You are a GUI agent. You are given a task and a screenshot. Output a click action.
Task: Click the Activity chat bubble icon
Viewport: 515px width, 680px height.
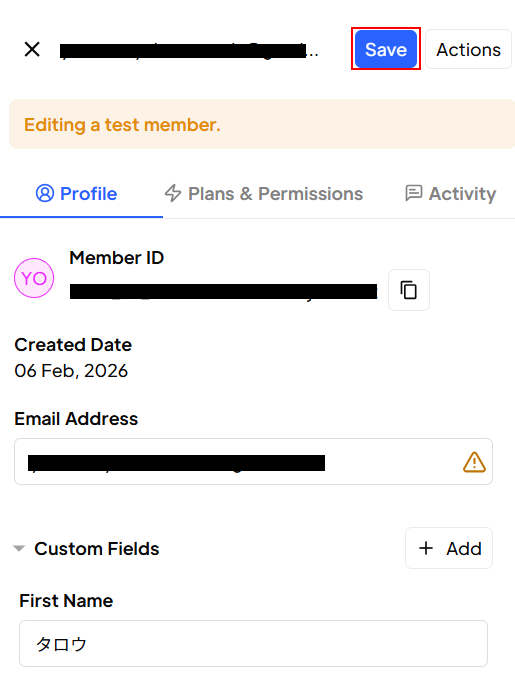pyautogui.click(x=414, y=193)
